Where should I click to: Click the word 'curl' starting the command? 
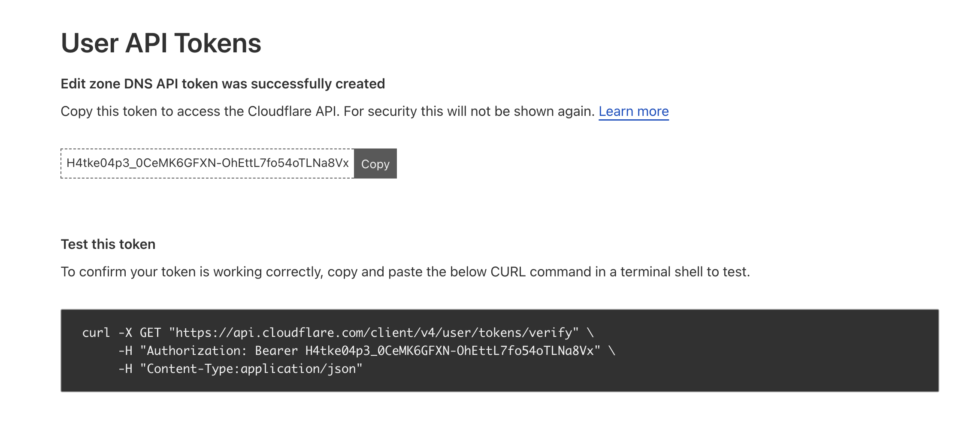[96, 333]
